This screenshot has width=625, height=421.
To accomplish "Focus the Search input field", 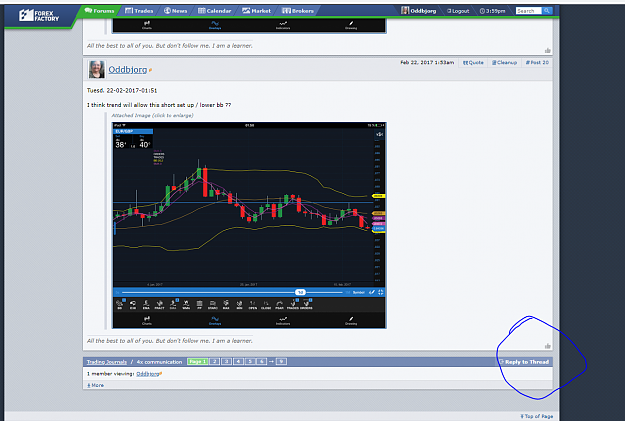I will click(529, 11).
